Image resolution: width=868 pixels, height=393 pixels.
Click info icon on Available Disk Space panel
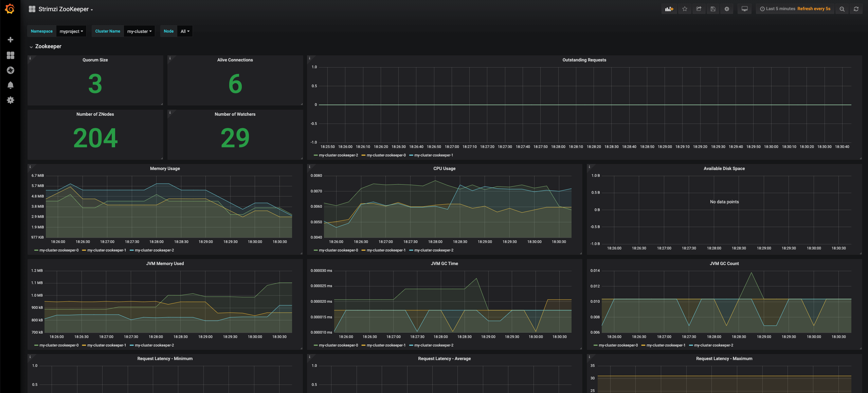pos(589,167)
